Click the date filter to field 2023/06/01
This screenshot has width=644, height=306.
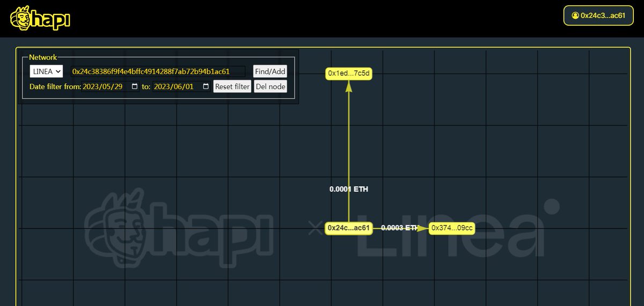point(181,86)
